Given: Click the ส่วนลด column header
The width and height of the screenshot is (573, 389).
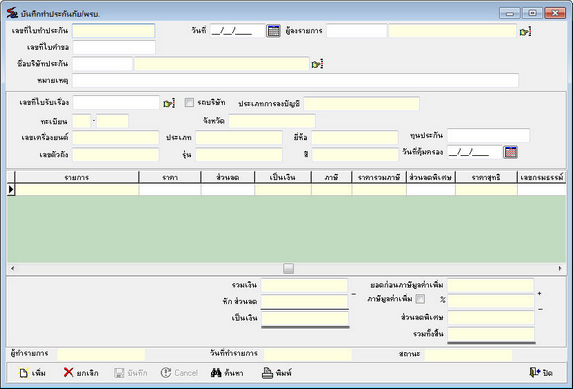Looking at the screenshot, I should click(228, 177).
